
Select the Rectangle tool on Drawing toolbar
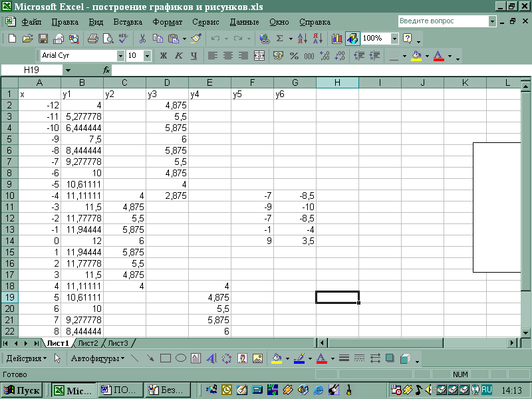point(165,358)
